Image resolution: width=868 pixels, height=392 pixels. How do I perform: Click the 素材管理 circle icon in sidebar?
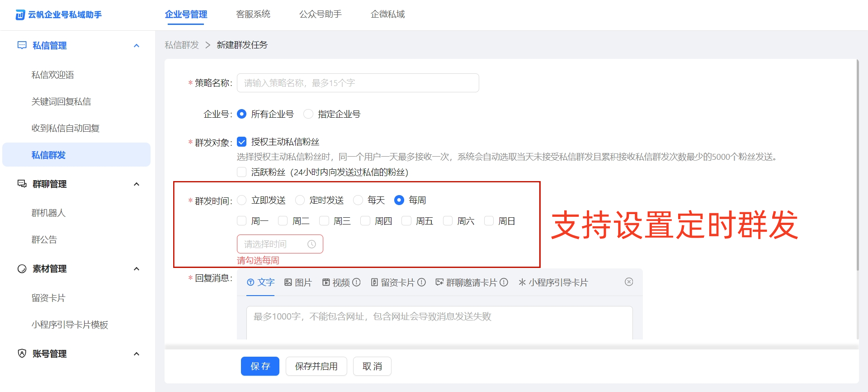[22, 269]
